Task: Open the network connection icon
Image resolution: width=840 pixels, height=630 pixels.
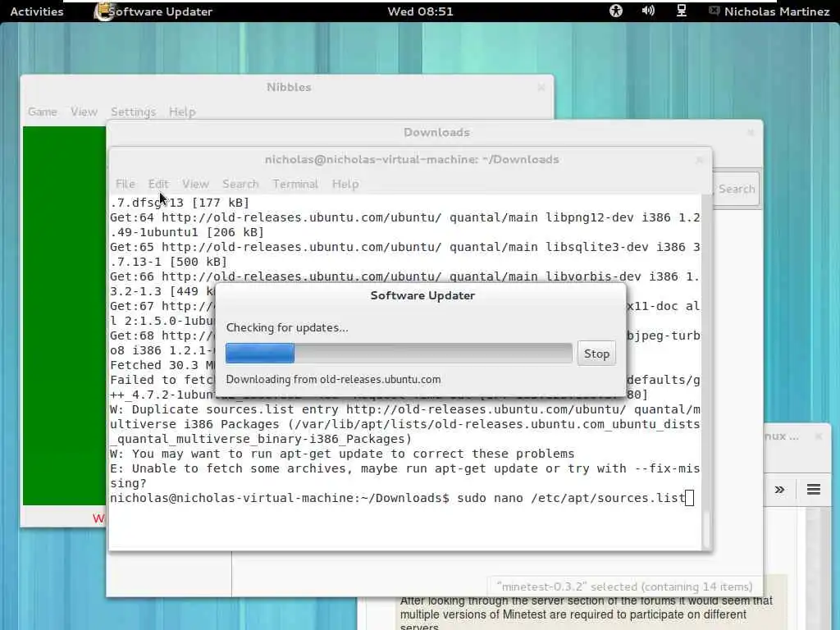Action: coord(682,11)
